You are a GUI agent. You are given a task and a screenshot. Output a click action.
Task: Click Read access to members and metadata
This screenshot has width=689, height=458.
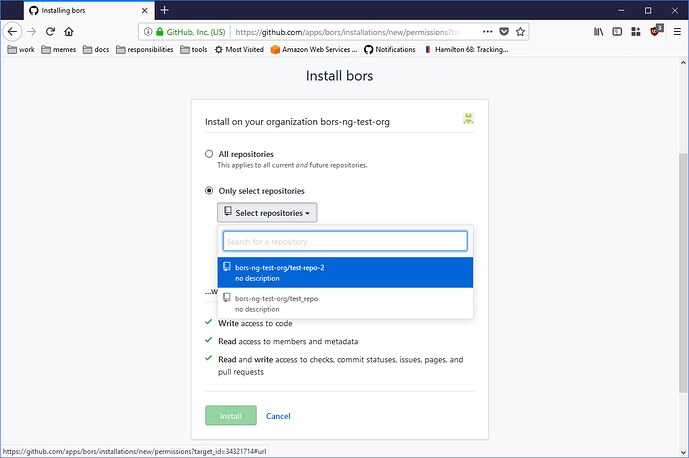tap(288, 342)
